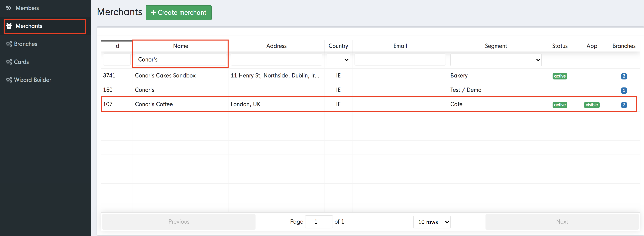Select the Conor's Coffee name cell
The height and width of the screenshot is (236, 644).
click(154, 104)
